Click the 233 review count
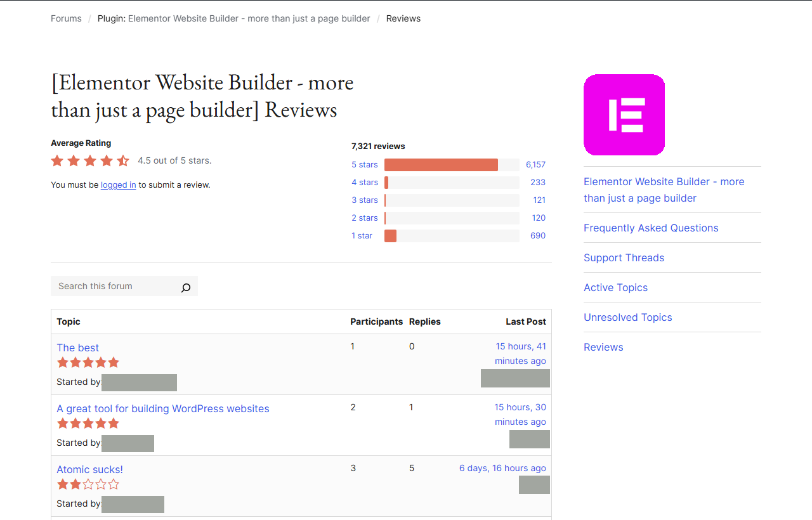This screenshot has height=520, width=812. click(x=538, y=182)
